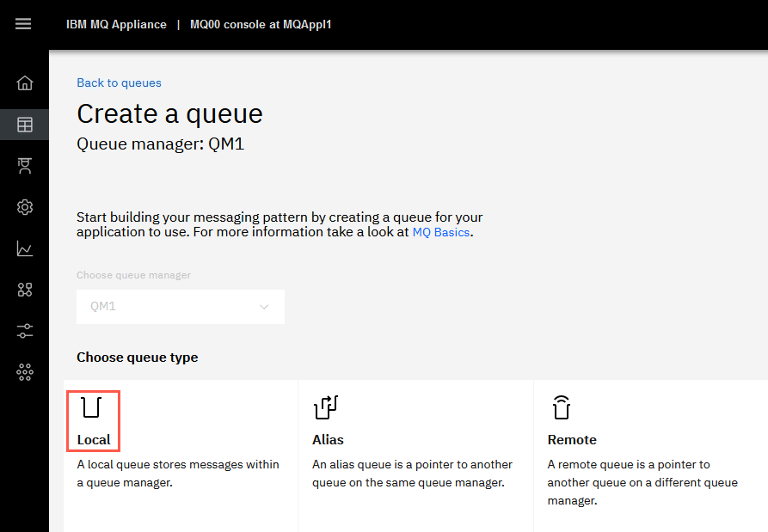
Task: Open the monitoring chart icon in sidebar
Action: 24,248
